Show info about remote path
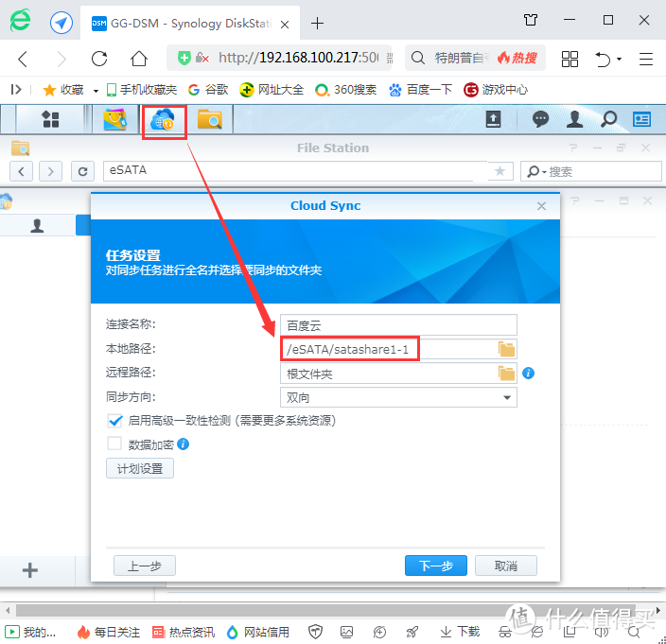 click(529, 374)
